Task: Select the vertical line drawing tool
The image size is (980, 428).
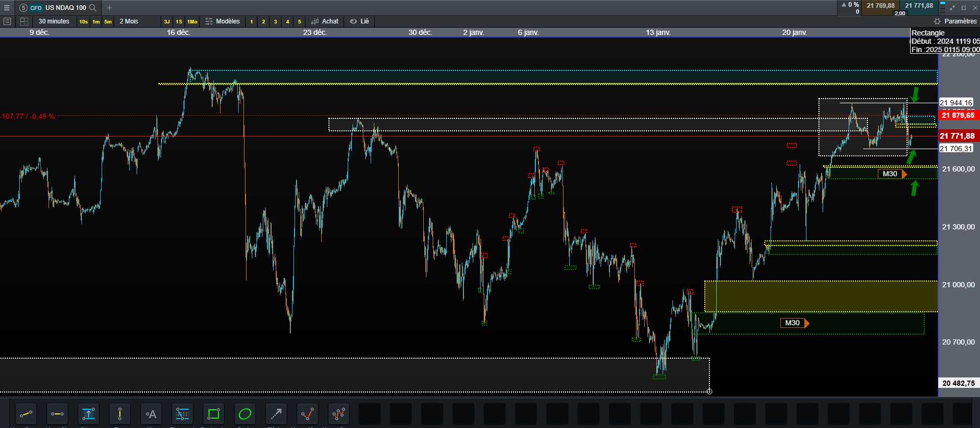Action: 120,414
